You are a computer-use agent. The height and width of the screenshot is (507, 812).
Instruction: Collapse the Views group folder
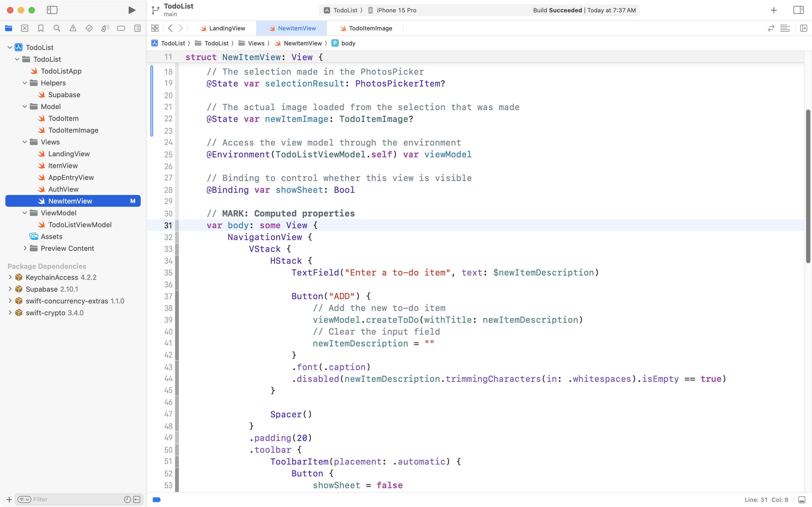pos(24,142)
